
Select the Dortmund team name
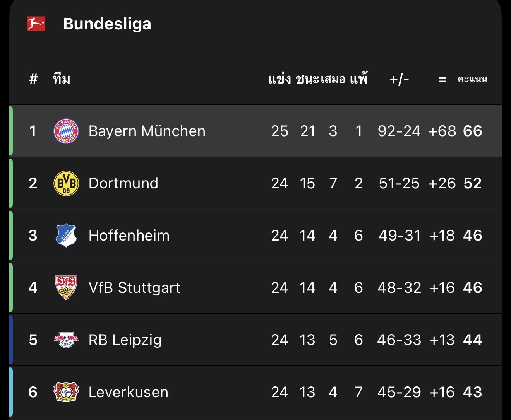[x=123, y=183]
